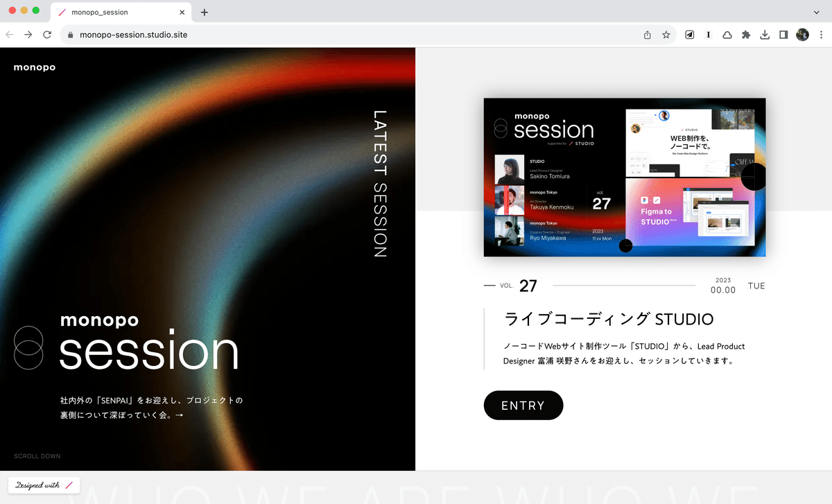Open the Chrome profile avatar
Image resolution: width=832 pixels, height=504 pixels.
click(802, 35)
